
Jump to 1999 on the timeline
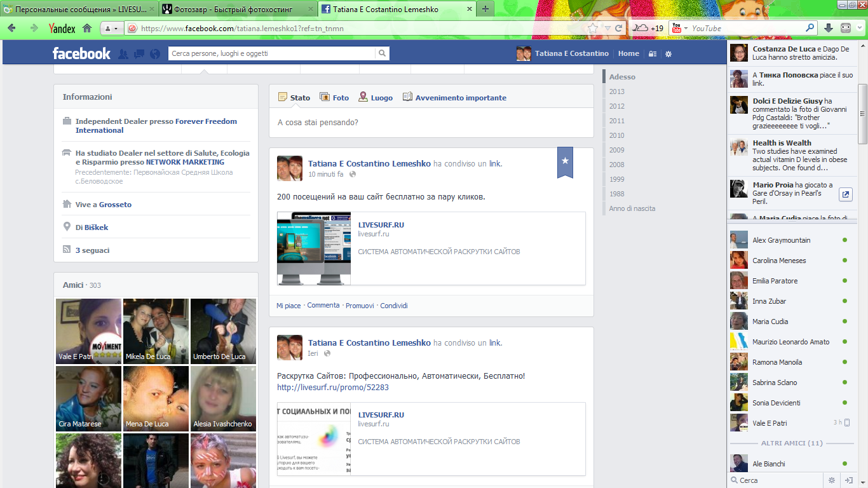[x=616, y=179]
